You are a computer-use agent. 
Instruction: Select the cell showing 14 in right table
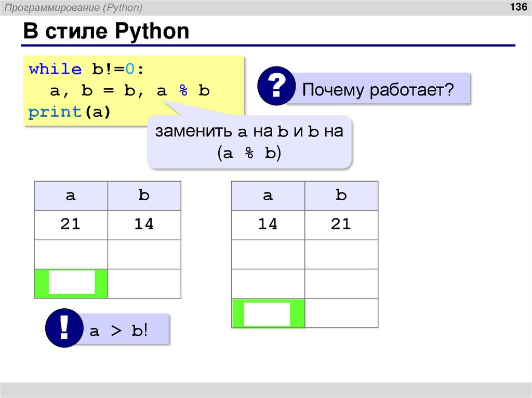tap(267, 224)
